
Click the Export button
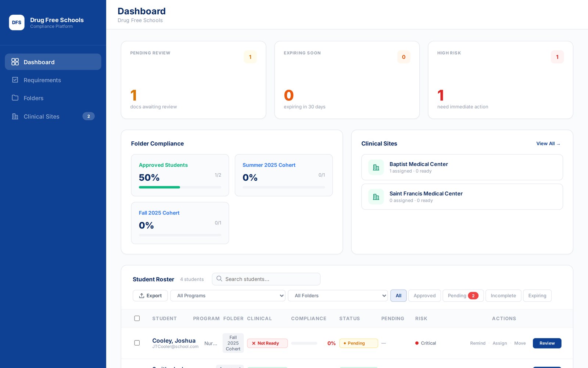[x=150, y=296]
